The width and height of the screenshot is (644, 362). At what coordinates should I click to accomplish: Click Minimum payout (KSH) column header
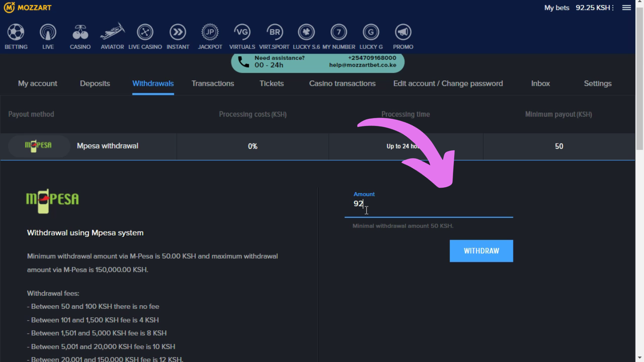click(x=559, y=114)
